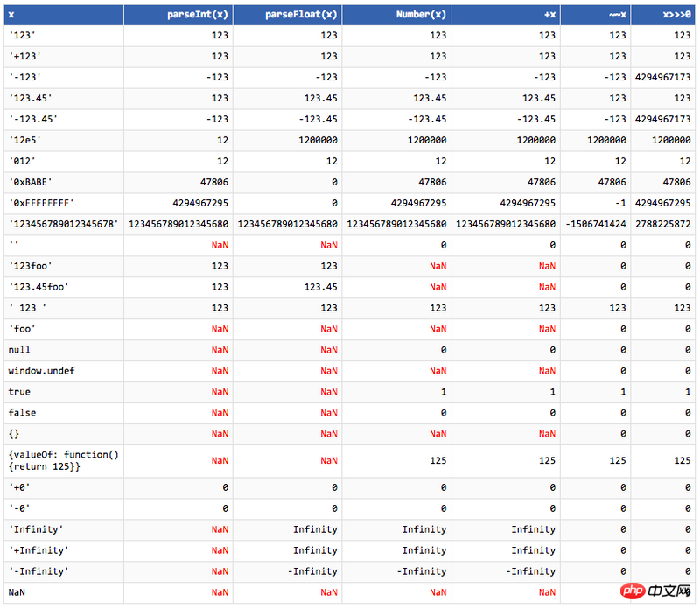Select the +x NaN in the bottom NaN row
Image resolution: width=700 pixels, height=608 pixels.
coord(548,592)
